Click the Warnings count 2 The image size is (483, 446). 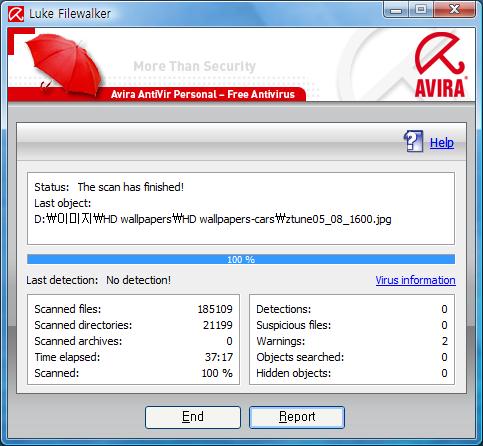click(x=444, y=341)
